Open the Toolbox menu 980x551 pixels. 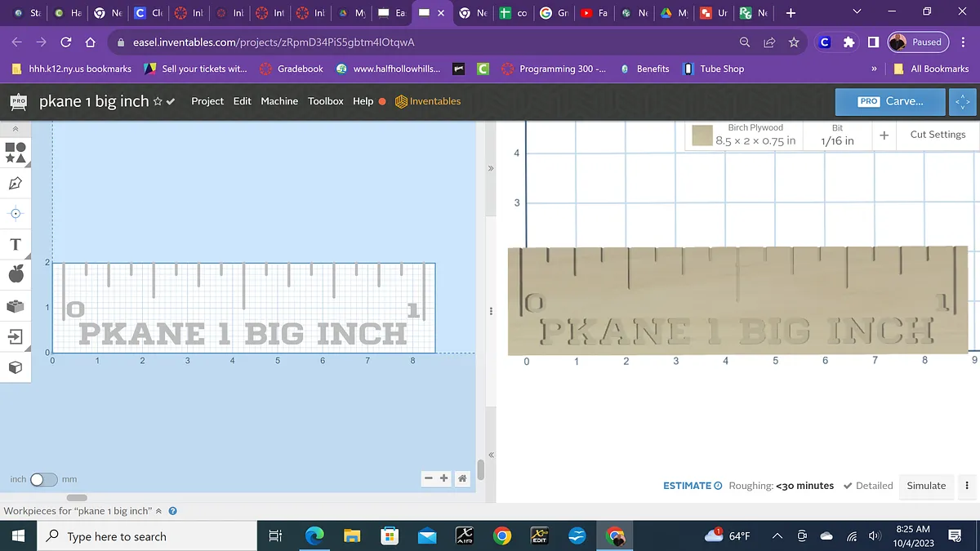pos(325,101)
